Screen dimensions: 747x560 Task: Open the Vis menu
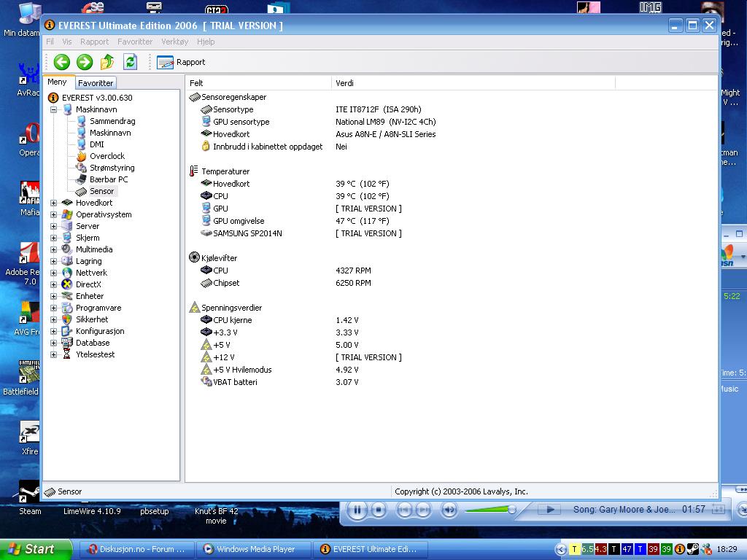[x=66, y=42]
